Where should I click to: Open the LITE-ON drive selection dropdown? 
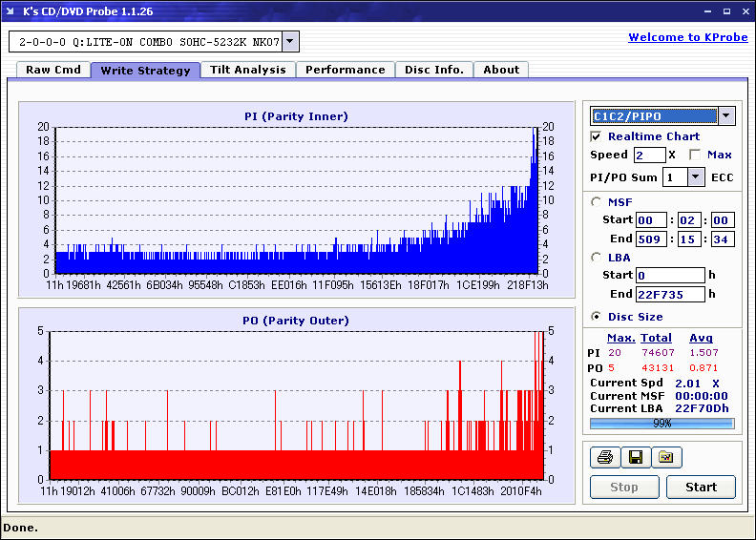click(x=291, y=42)
